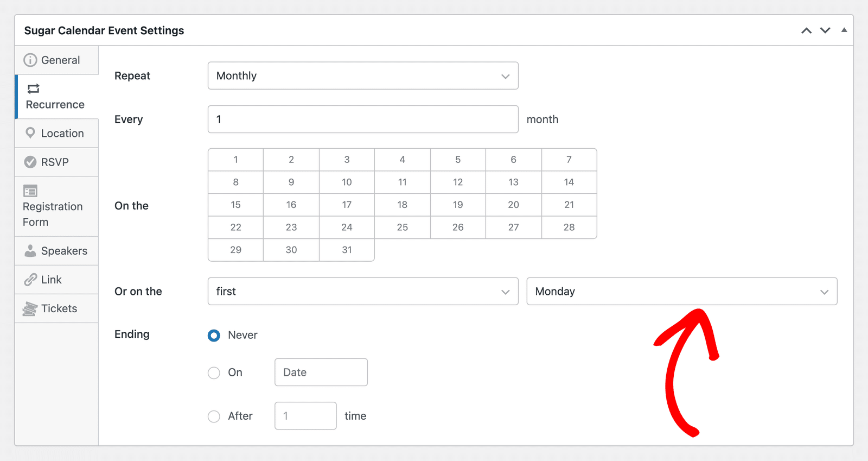Select day 10 in the month grid

(x=347, y=182)
